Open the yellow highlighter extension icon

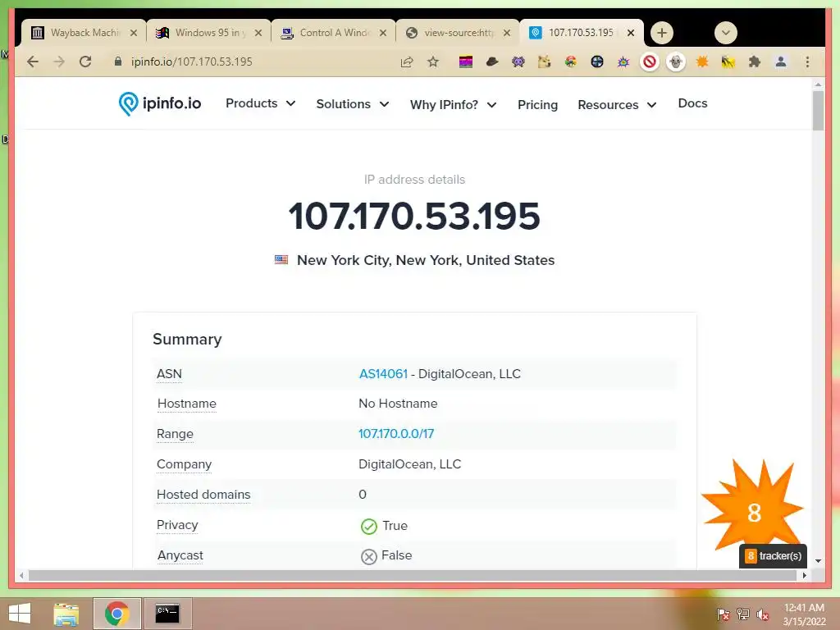pyautogui.click(x=728, y=62)
